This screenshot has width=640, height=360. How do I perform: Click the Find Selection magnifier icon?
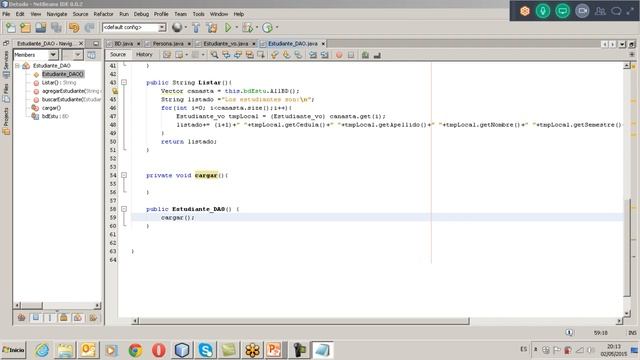[x=214, y=55]
